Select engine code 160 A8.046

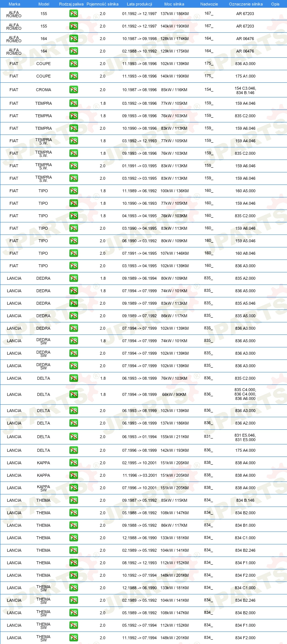[x=245, y=253]
